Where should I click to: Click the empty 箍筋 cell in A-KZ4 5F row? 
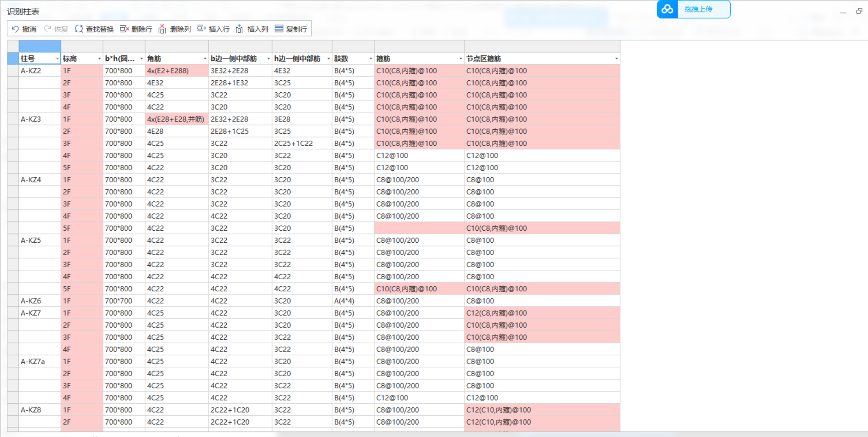click(419, 228)
